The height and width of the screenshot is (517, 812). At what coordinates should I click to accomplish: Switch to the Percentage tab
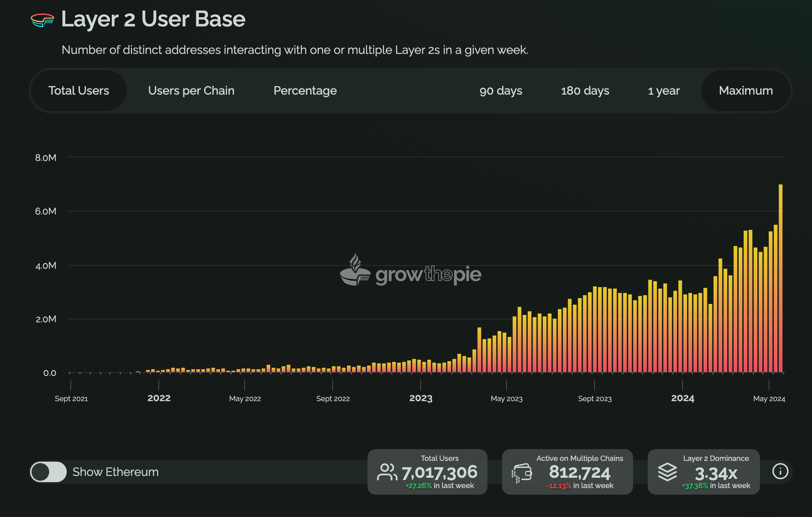(305, 91)
